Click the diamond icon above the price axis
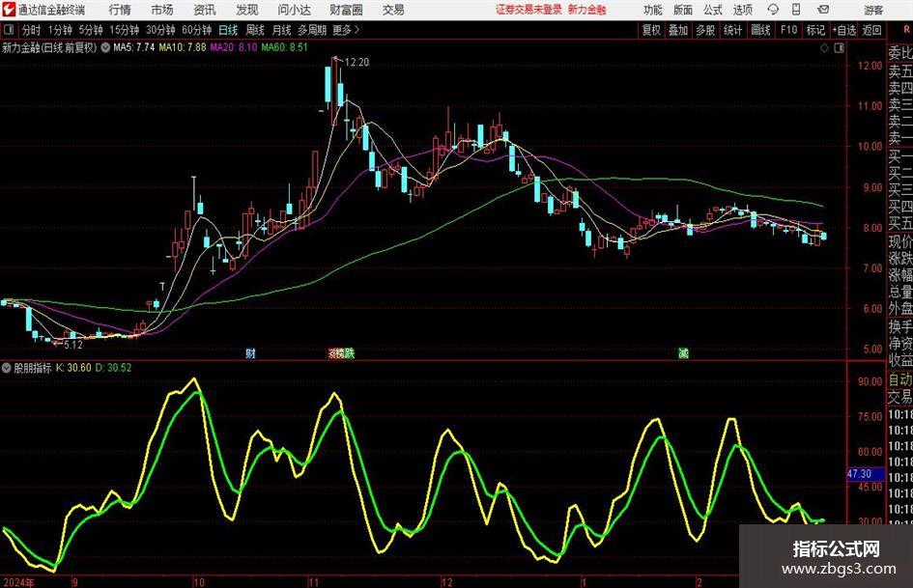The width and height of the screenshot is (913, 588). pos(824,48)
